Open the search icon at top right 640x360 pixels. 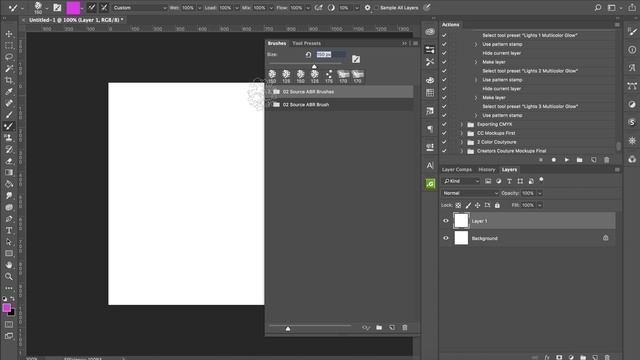[598, 7]
